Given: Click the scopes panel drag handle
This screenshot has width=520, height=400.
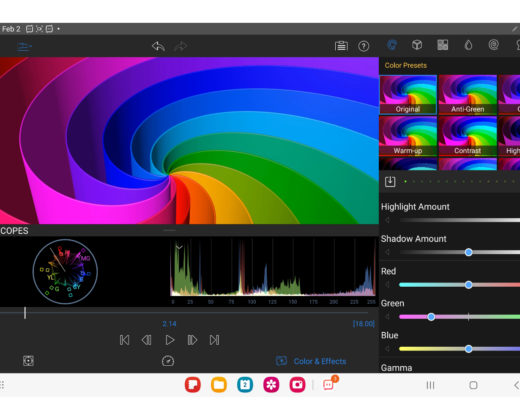Looking at the screenshot, I should click(x=169, y=230).
